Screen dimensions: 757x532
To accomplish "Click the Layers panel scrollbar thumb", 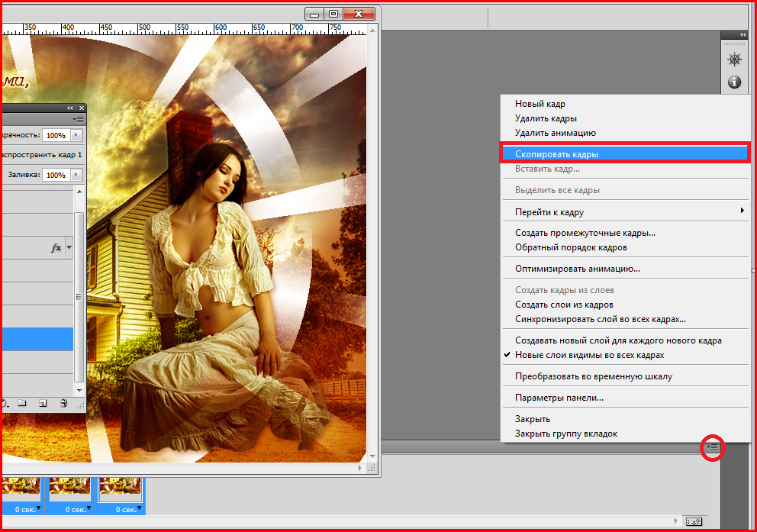I will coord(79,296).
